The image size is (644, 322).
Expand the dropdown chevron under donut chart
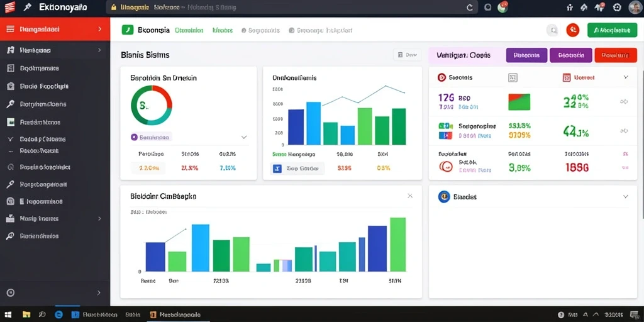244,137
